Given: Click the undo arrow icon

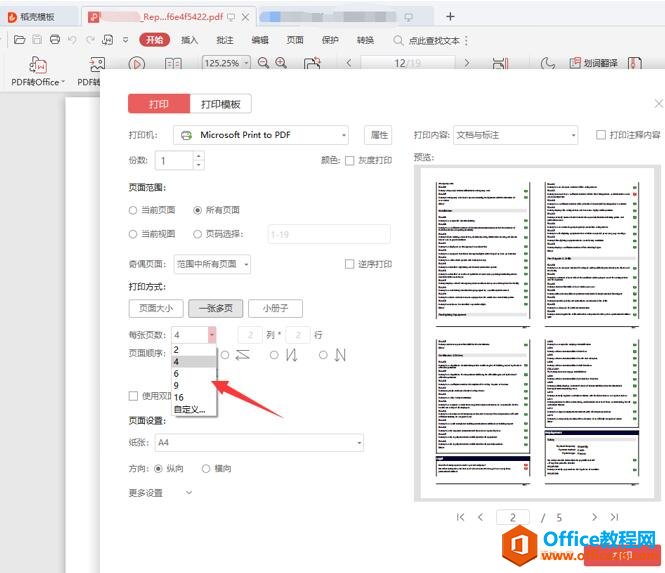Looking at the screenshot, I should (x=73, y=40).
